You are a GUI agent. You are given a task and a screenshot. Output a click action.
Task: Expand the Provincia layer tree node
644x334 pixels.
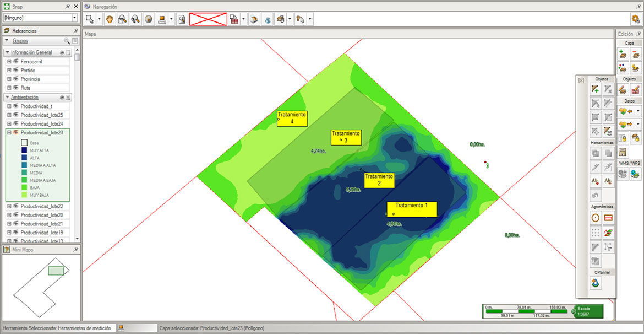pyautogui.click(x=9, y=79)
